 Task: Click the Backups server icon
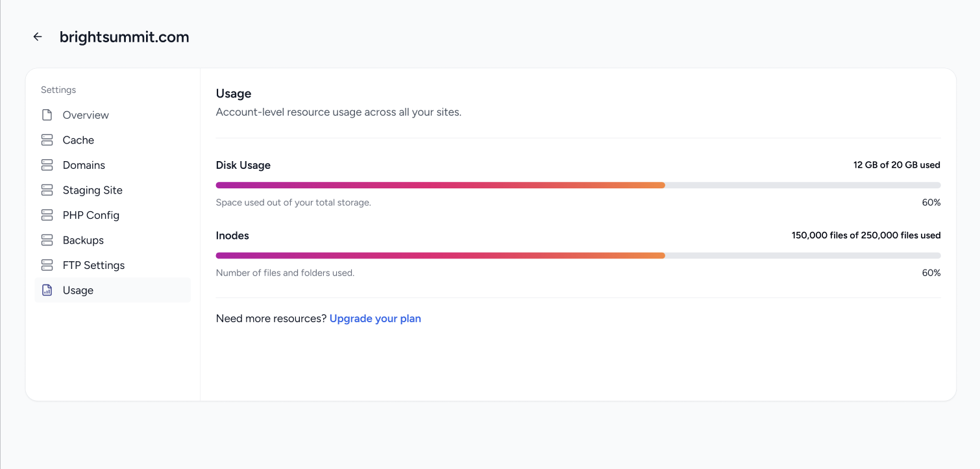click(x=47, y=240)
